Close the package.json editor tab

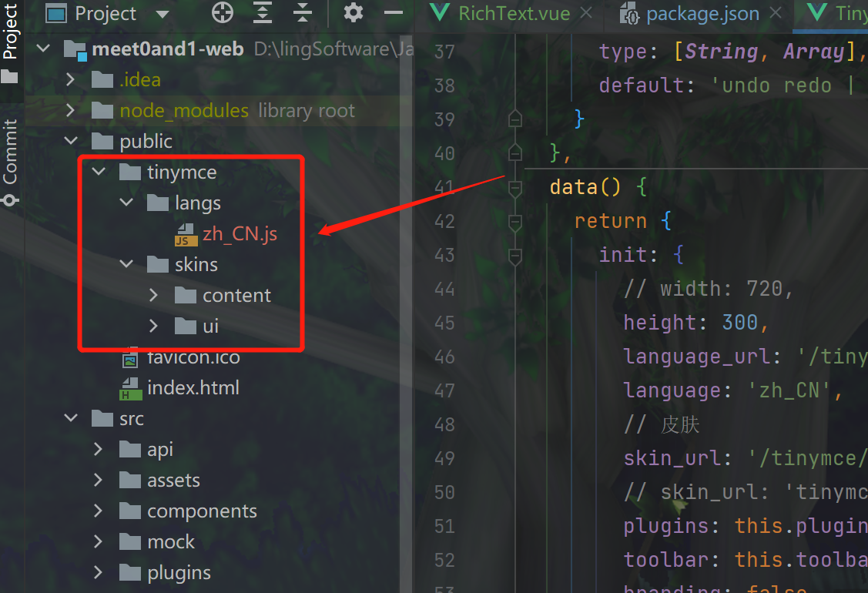tap(776, 13)
